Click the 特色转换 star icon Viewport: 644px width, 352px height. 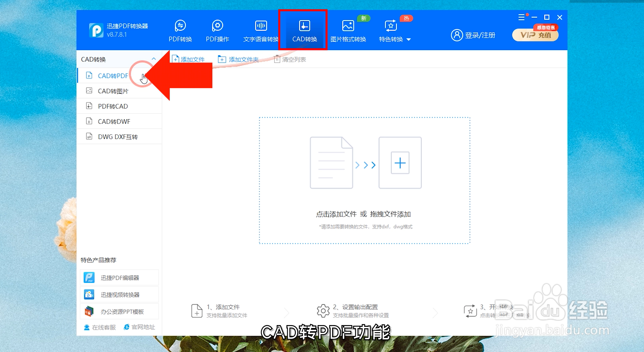391,26
